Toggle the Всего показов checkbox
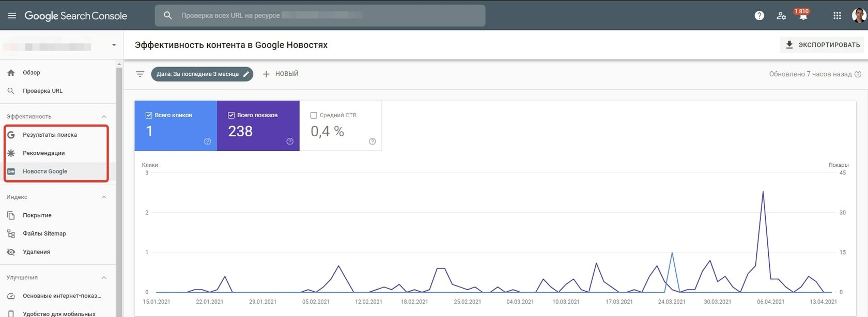The height and width of the screenshot is (317, 868). tap(231, 115)
